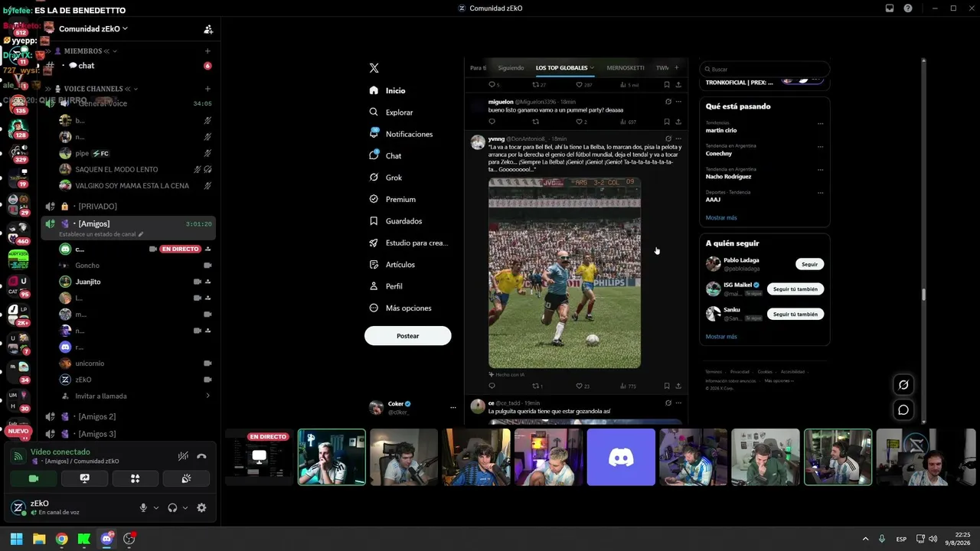Toggle screen sharing in the voice panel
The height and width of the screenshot is (551, 980).
coord(84,478)
